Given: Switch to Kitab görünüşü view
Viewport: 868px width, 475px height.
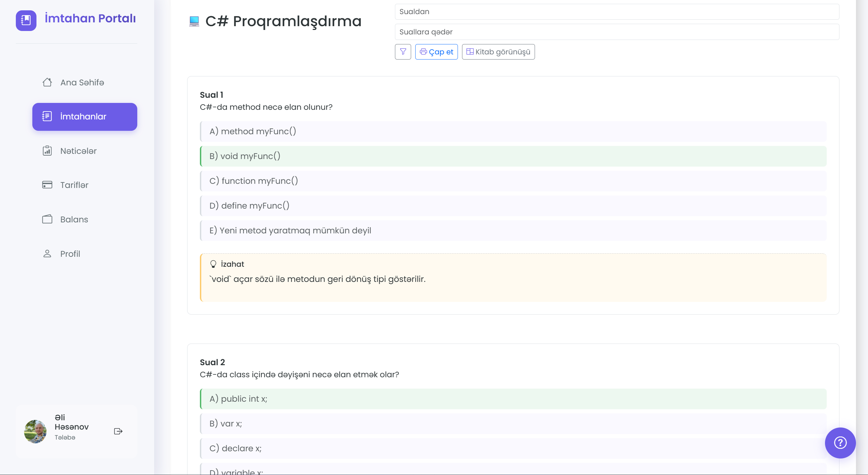Looking at the screenshot, I should tap(498, 52).
